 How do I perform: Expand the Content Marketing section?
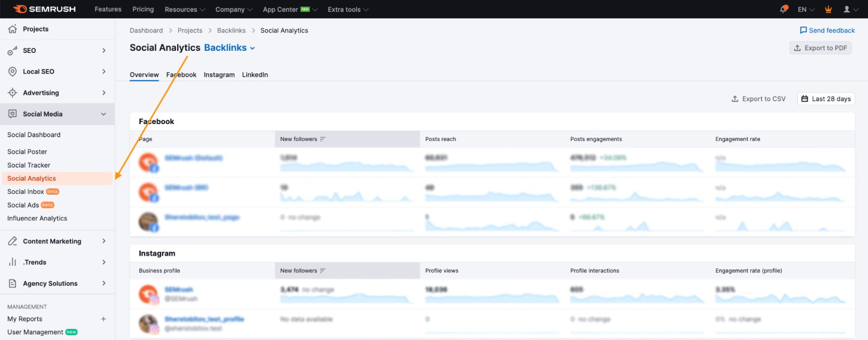(104, 241)
